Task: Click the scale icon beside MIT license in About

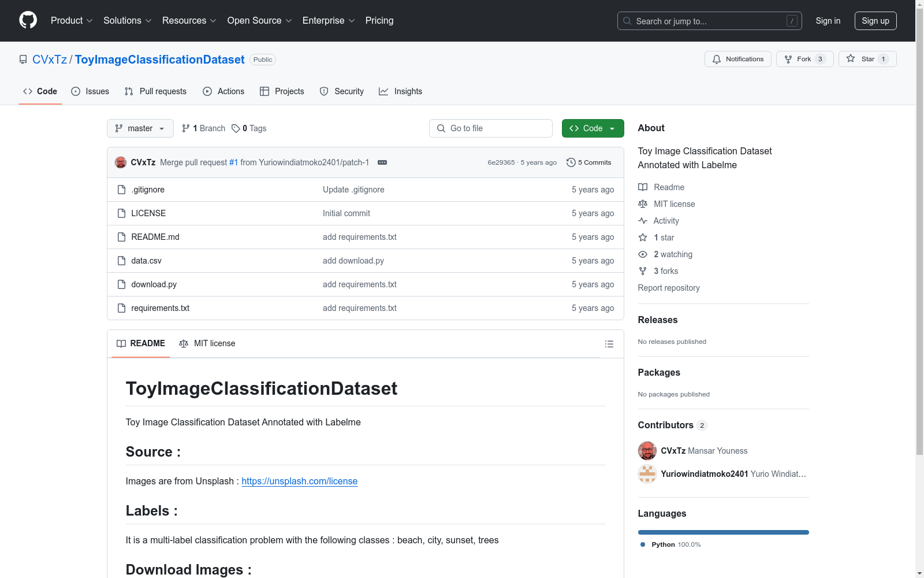Action: [643, 204]
